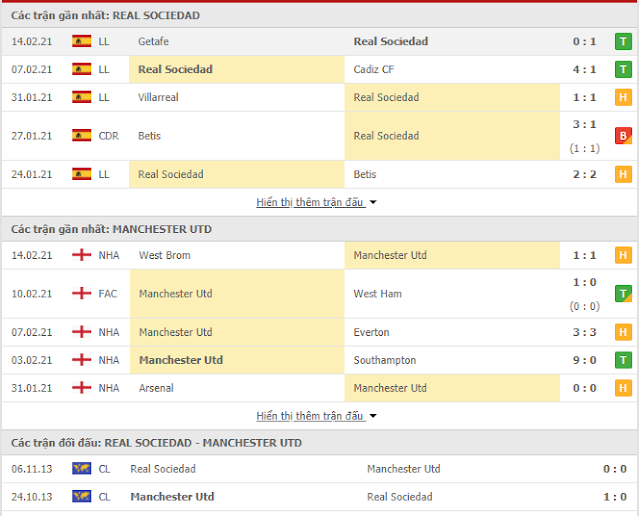Click the orange H badge for Villarreal match
639x516 pixels.
623,97
